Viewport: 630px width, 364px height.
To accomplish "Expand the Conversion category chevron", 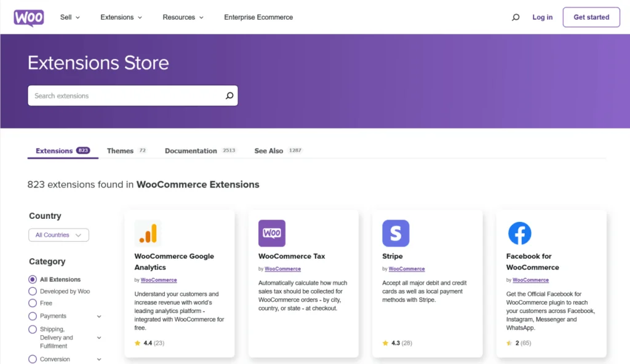I will pyautogui.click(x=99, y=360).
